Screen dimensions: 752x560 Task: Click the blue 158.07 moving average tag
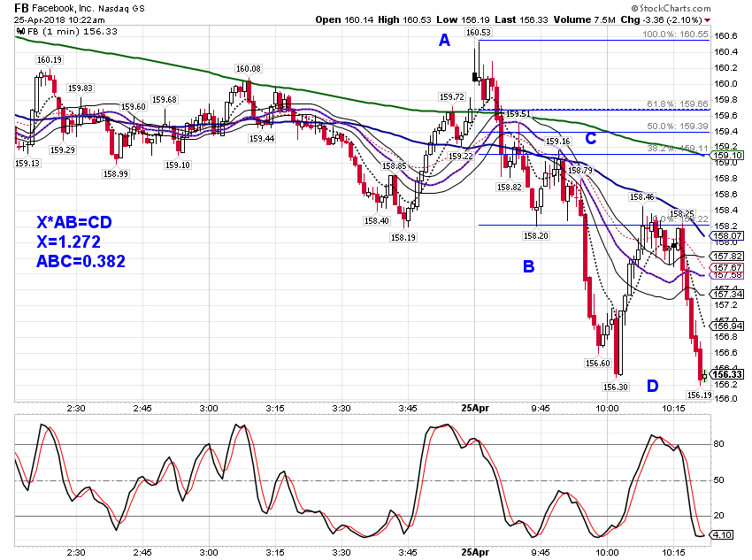pos(727,236)
